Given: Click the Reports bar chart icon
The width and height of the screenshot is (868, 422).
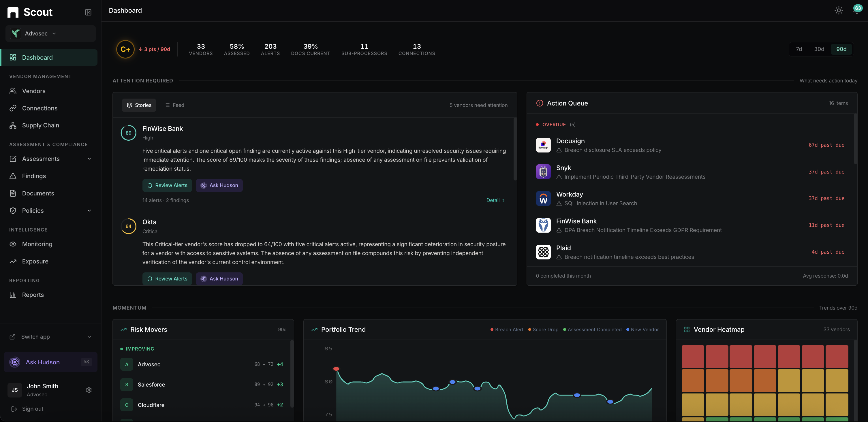Looking at the screenshot, I should 13,295.
